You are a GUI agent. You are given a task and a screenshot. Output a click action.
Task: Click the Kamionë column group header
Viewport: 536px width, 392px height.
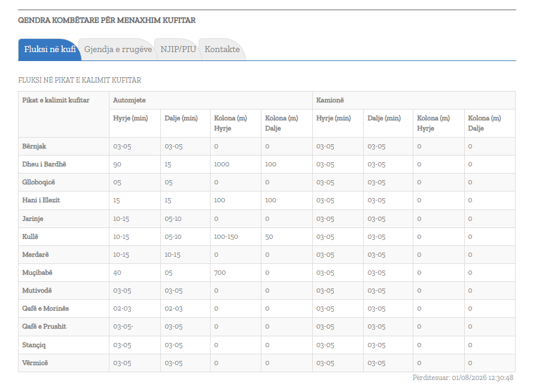click(330, 100)
